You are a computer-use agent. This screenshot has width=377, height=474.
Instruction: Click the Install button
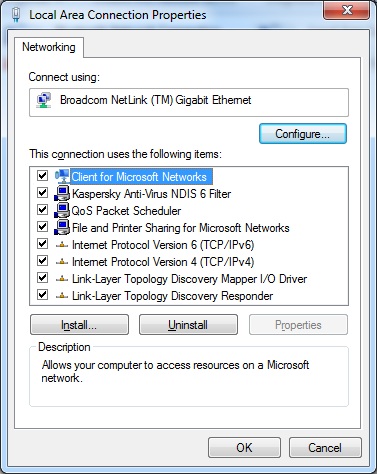point(79,325)
